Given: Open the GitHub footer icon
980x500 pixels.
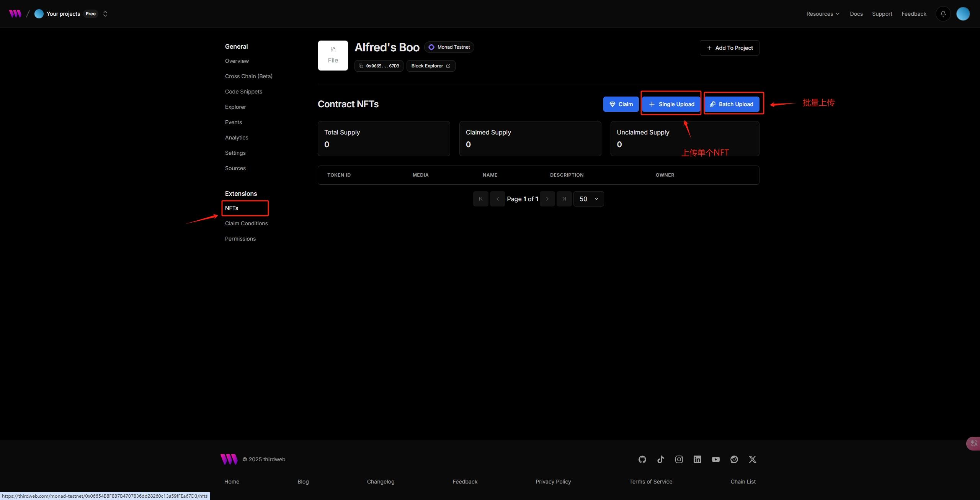Looking at the screenshot, I should (x=642, y=459).
